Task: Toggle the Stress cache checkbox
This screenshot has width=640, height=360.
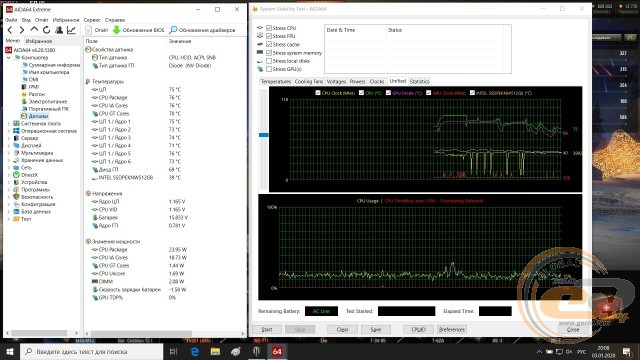Action: tap(269, 44)
